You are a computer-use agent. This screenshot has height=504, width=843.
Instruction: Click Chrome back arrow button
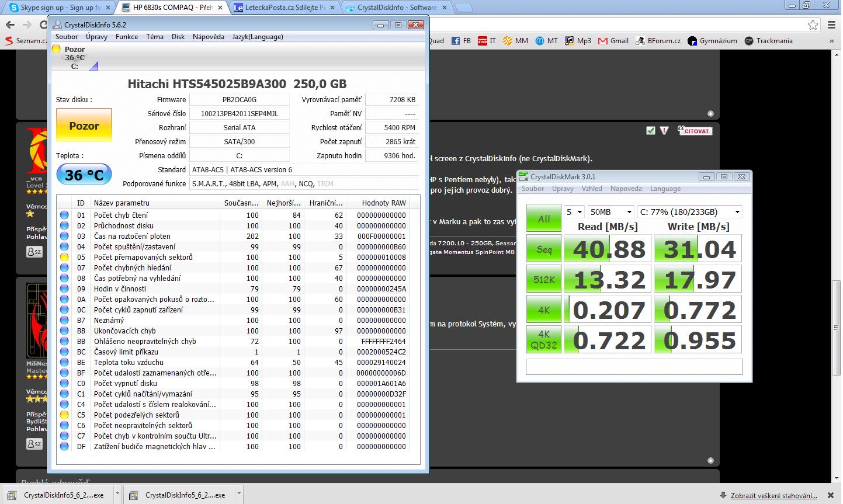pos(9,25)
